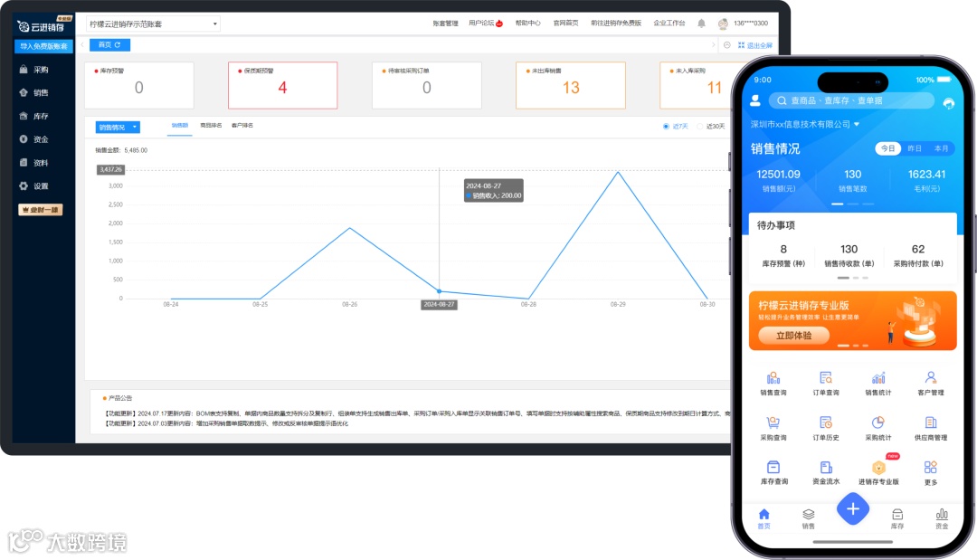Click the collapse circle icon beside 退出全屏

726,45
